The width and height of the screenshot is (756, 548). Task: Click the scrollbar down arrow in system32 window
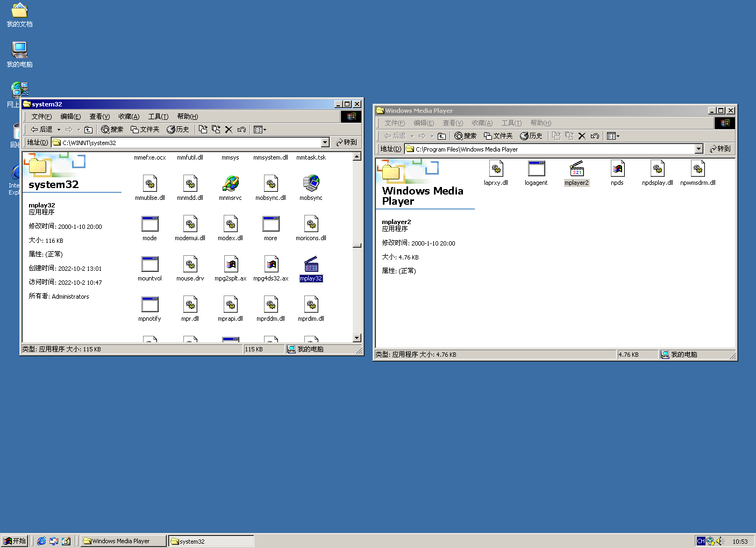point(356,337)
